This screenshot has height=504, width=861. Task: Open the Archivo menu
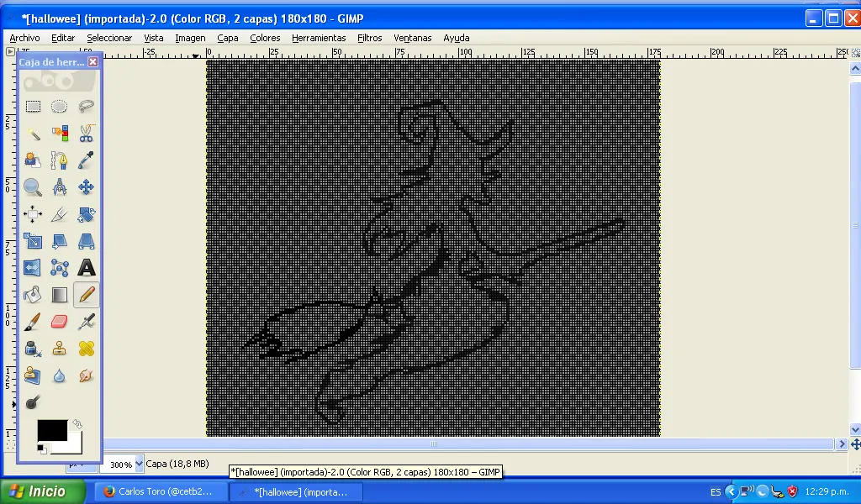point(24,38)
